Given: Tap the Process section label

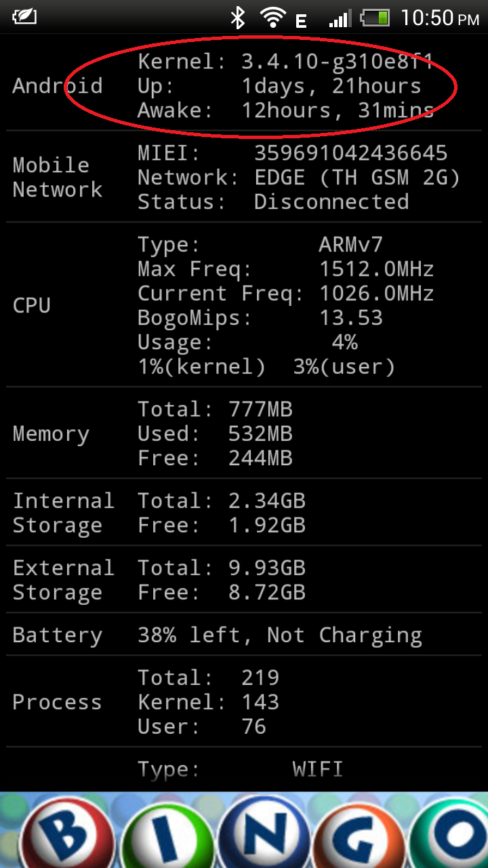Looking at the screenshot, I should coord(57,702).
